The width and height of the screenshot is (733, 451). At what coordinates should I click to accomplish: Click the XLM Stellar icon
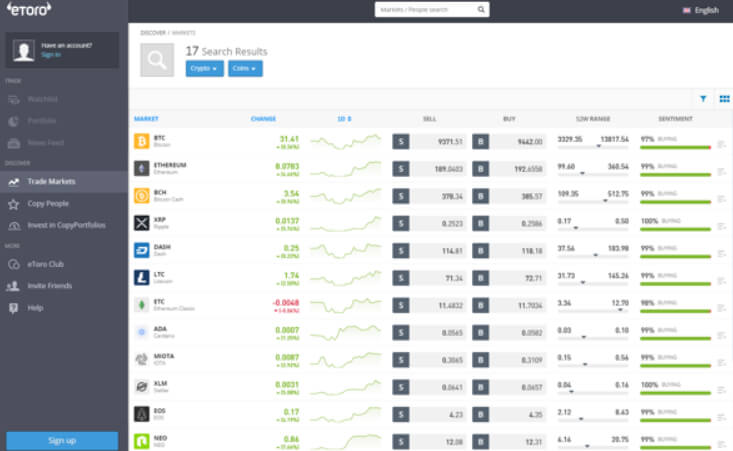142,387
